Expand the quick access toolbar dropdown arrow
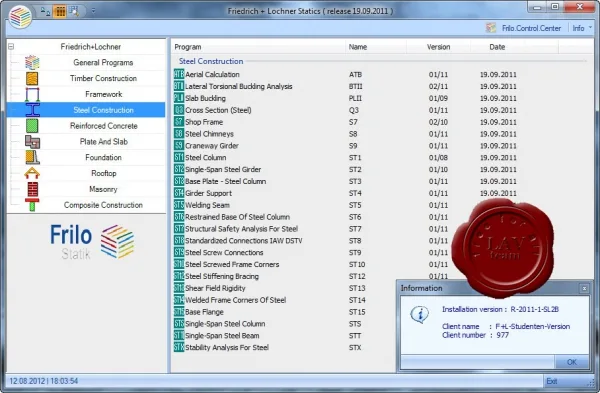This screenshot has height=393, width=600. click(93, 11)
